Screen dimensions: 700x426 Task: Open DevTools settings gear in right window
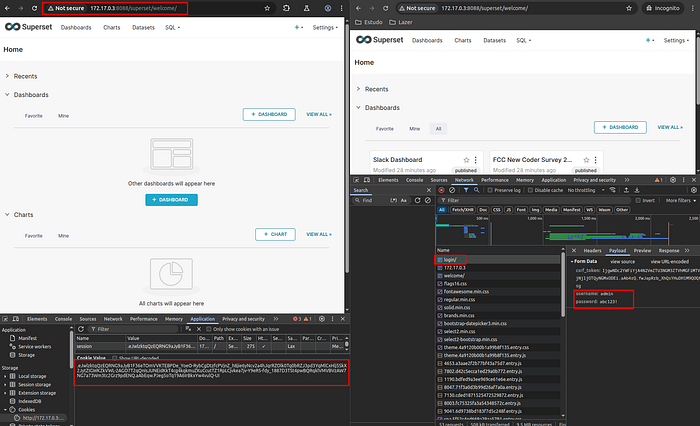click(673, 180)
